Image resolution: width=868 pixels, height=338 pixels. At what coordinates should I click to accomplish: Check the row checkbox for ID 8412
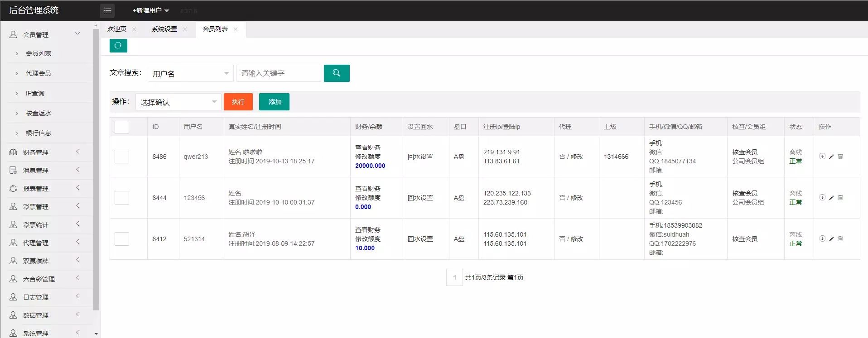point(122,239)
